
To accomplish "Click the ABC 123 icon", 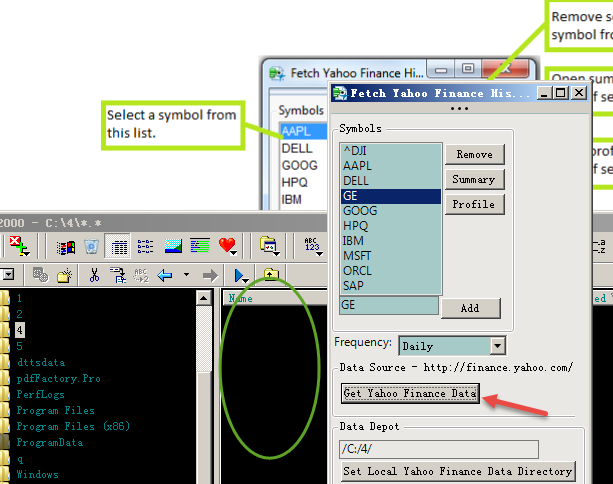I will coord(312,244).
